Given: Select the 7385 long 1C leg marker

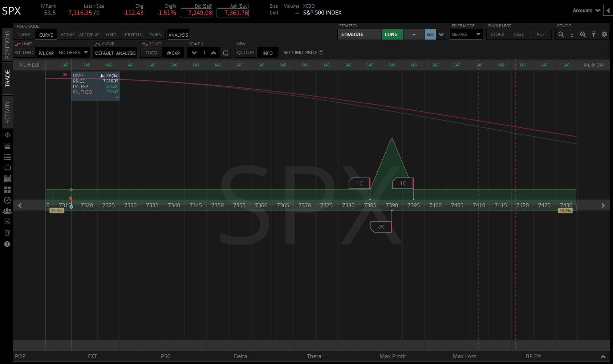Looking at the screenshot, I should 360,183.
